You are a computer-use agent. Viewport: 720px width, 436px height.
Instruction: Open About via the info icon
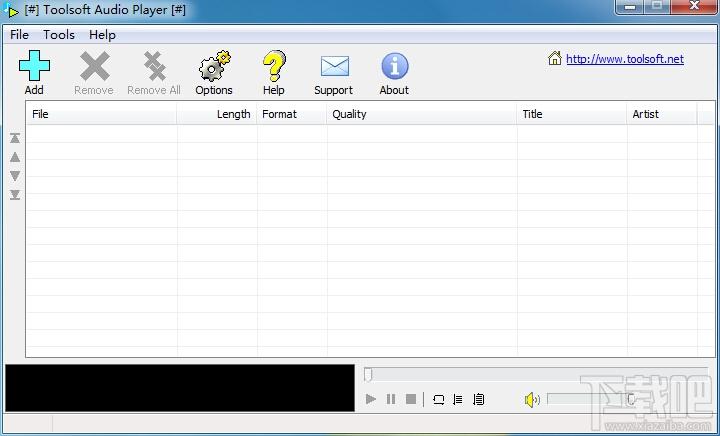[x=394, y=66]
